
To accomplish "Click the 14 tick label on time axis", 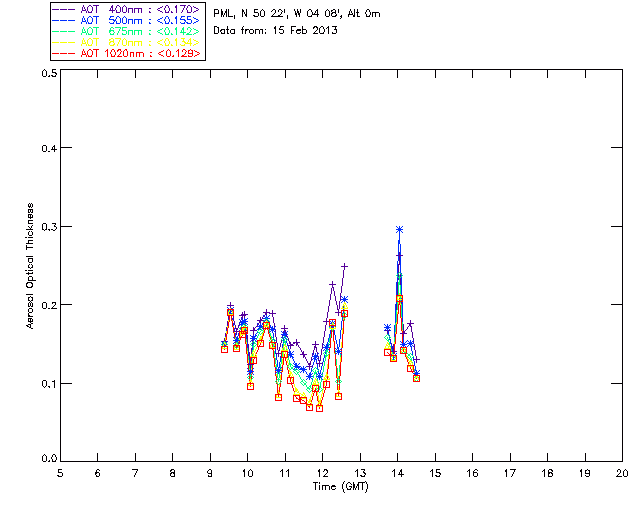I will point(398,473).
